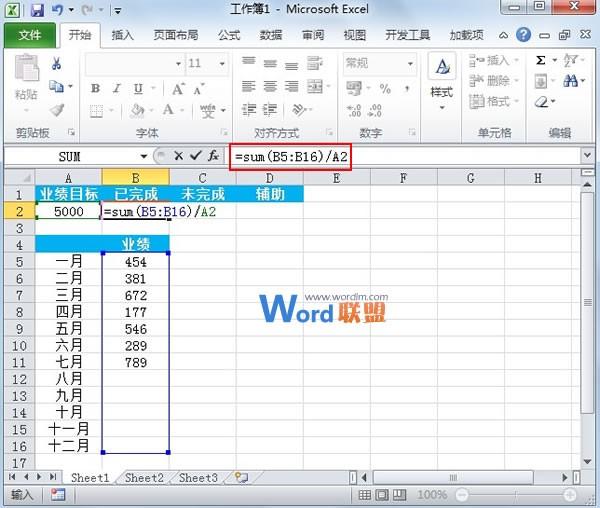Click the Insert new worksheet tab icon
The height and width of the screenshot is (508, 600).
coord(240,478)
